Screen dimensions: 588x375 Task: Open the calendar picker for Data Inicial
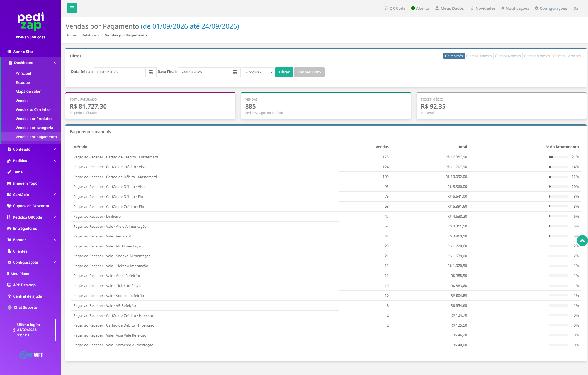pos(151,72)
